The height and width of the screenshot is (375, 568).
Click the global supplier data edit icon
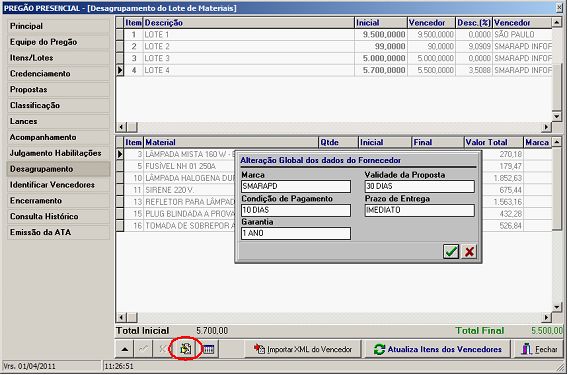tap(185, 349)
